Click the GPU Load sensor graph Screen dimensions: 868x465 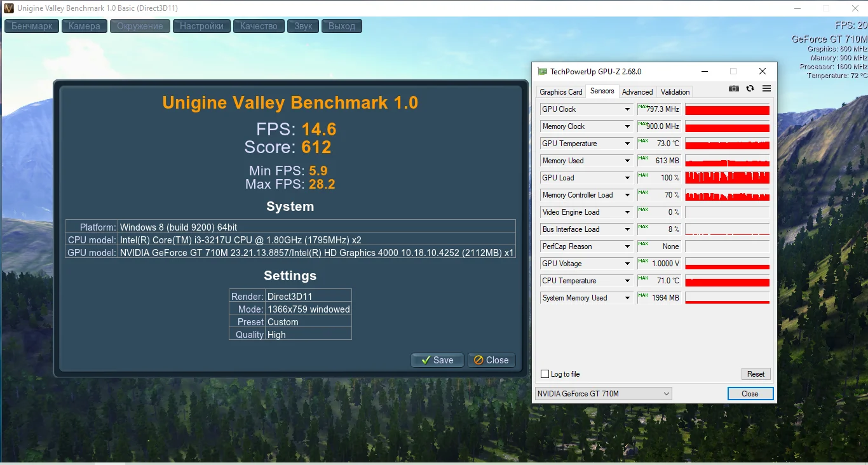728,178
